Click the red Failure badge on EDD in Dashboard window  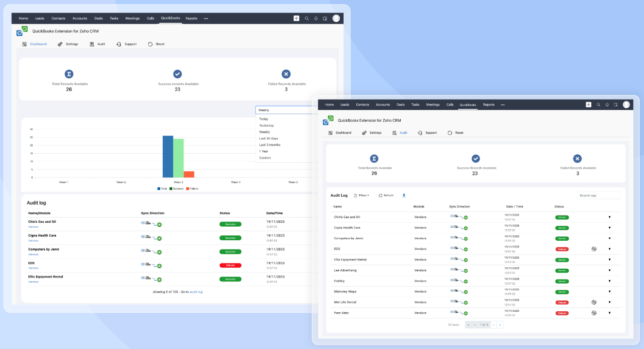pos(230,265)
